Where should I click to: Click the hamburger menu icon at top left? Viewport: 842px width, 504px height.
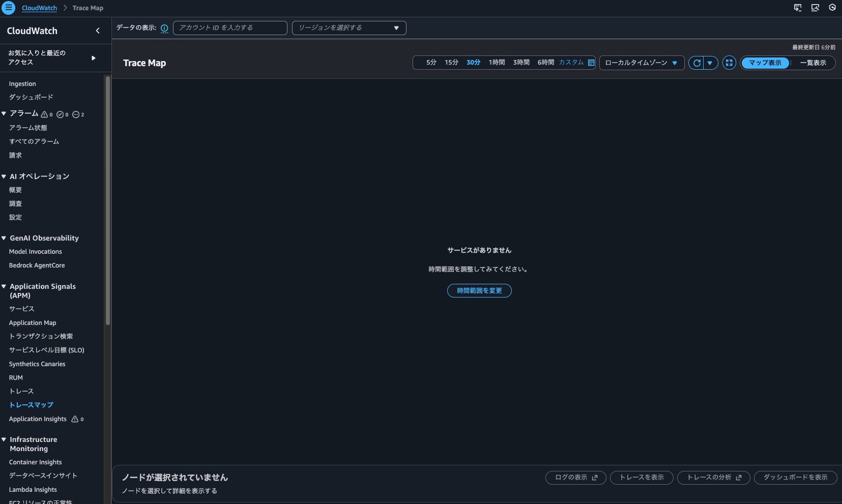[9, 8]
